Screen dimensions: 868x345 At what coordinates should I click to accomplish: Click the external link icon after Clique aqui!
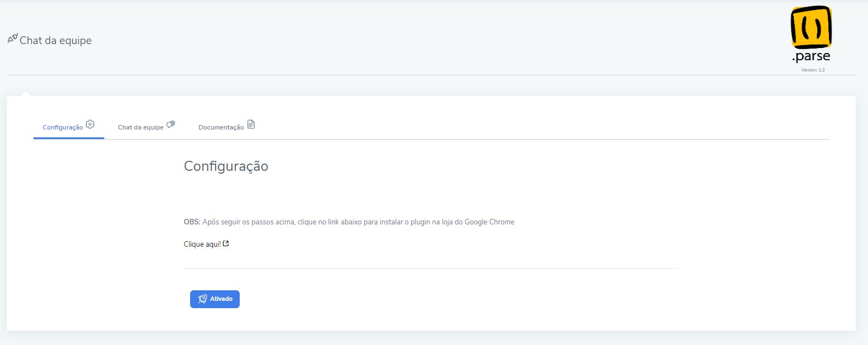point(226,244)
